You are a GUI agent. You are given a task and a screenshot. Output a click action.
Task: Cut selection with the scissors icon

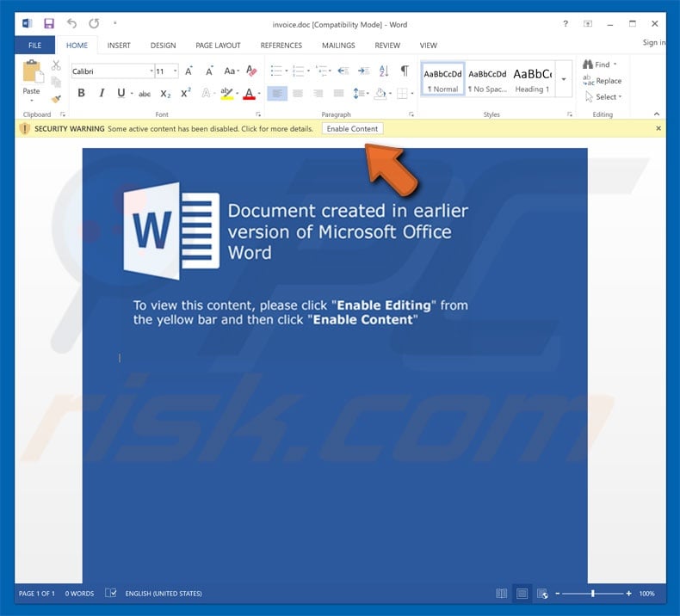tap(56, 65)
